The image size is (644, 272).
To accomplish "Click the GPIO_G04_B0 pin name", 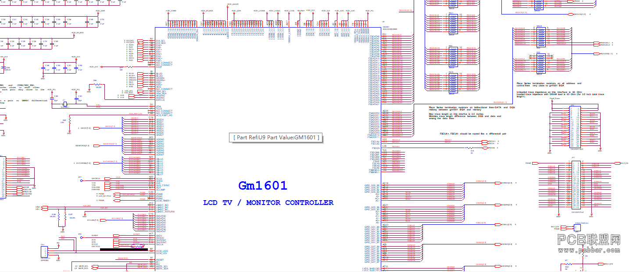I will click(x=372, y=227).
